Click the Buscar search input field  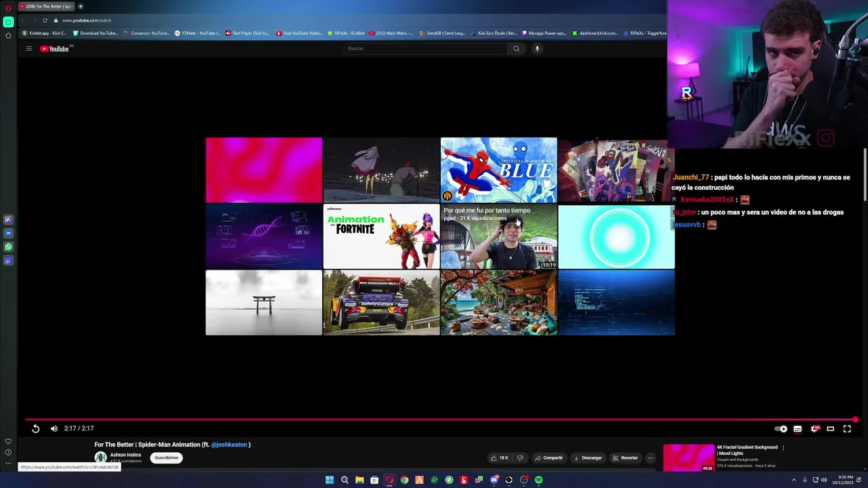(426, 49)
